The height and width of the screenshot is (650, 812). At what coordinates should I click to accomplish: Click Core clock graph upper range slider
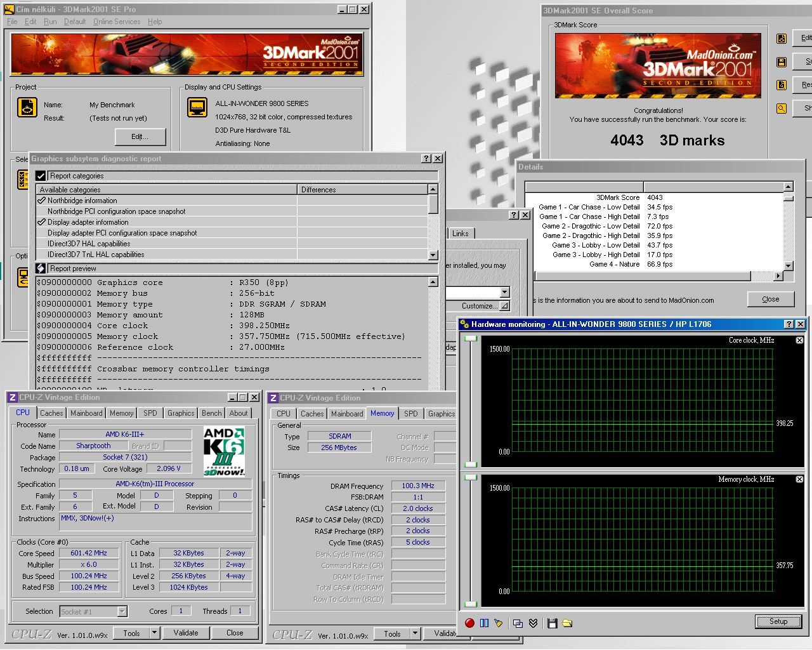click(471, 338)
